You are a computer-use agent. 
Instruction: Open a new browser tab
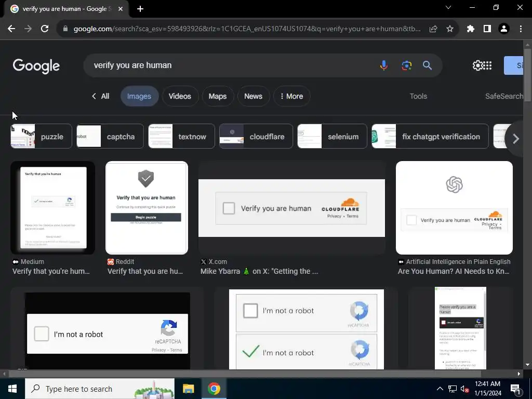[140, 9]
